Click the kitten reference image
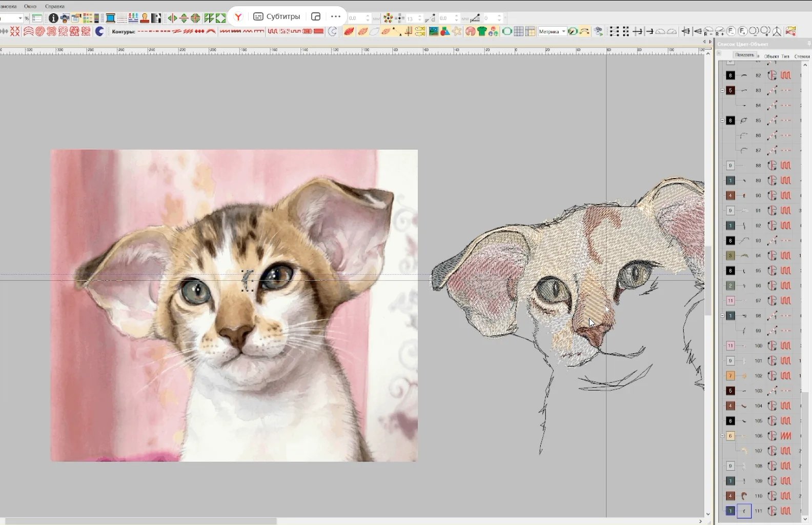 [234, 306]
